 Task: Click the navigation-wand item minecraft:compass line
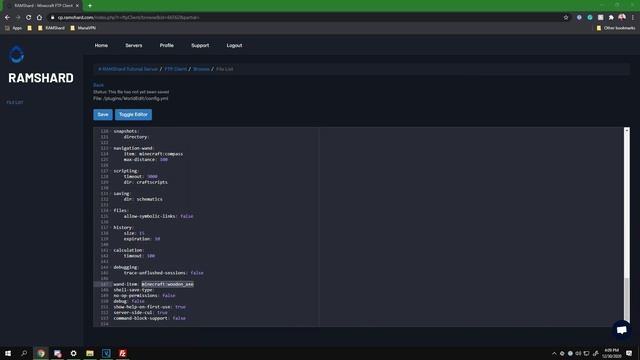(x=153, y=154)
